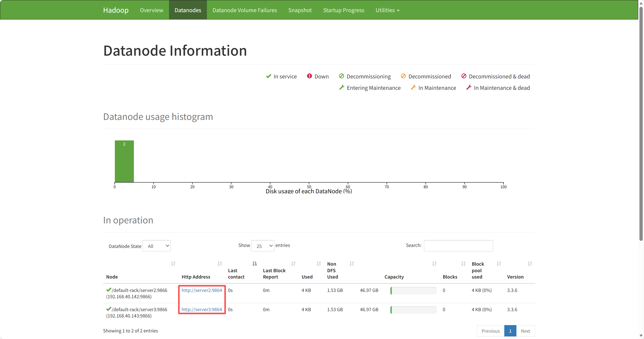Click the red Decommissioned & dead icon
This screenshot has width=644, height=339.
click(464, 76)
